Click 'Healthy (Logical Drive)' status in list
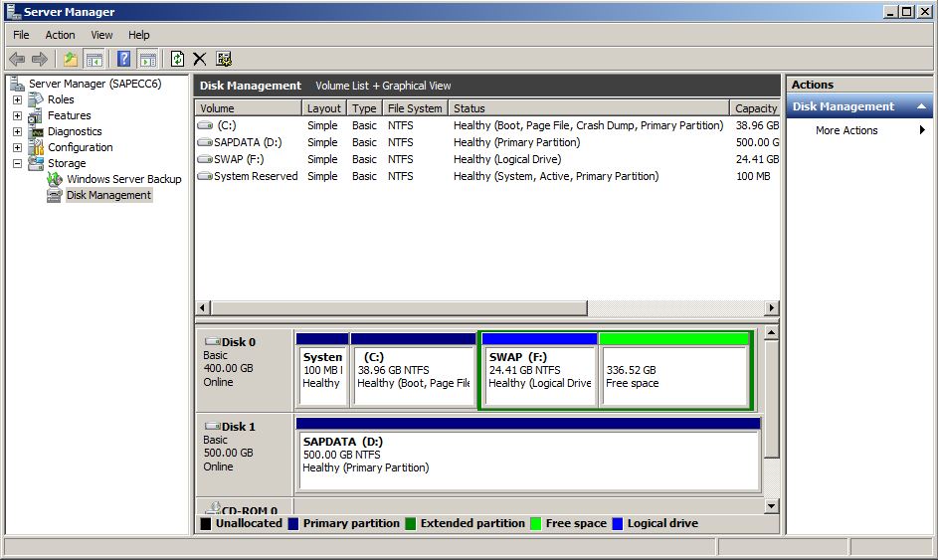Screen dimensions: 938x560 click(x=507, y=159)
